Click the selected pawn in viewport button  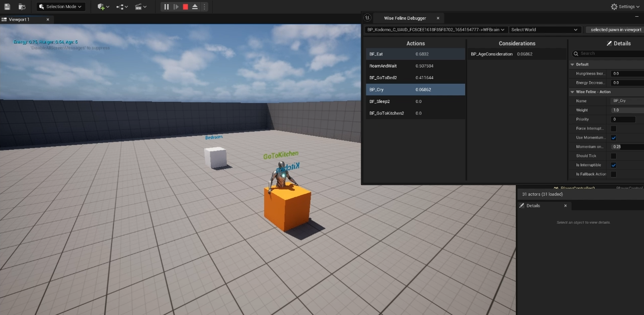coord(614,29)
